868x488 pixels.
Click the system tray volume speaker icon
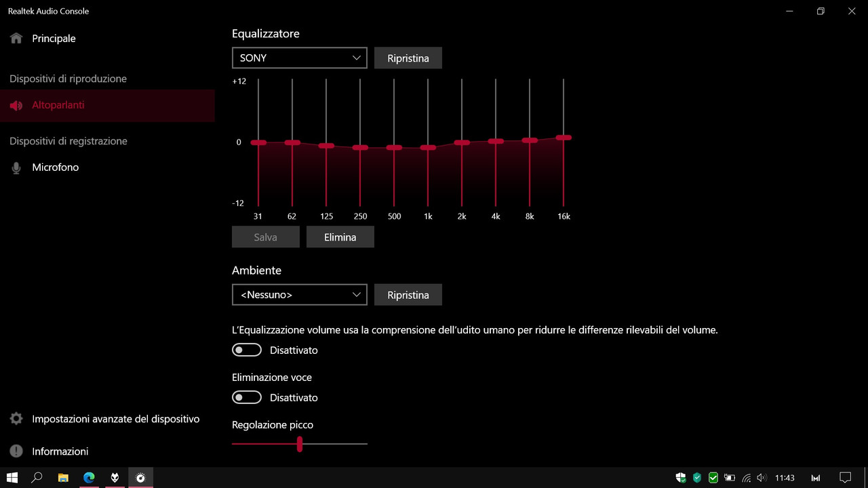[762, 478]
